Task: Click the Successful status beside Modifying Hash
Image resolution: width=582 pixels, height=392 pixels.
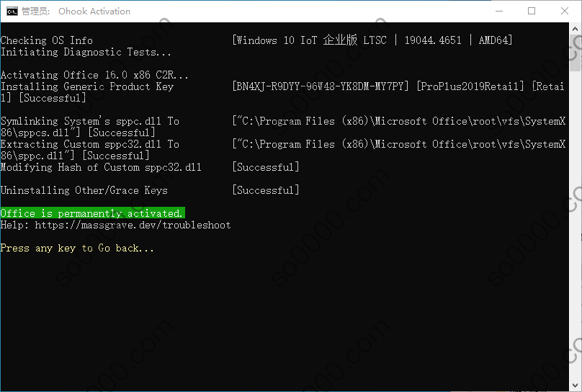Action: 266,167
